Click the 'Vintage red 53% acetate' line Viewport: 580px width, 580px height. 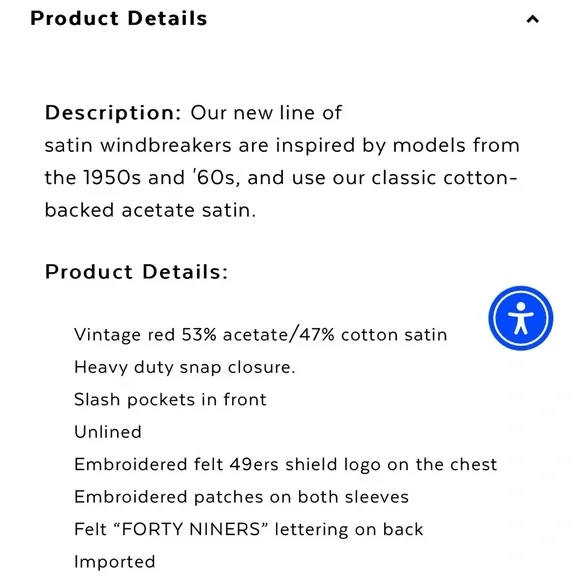(x=260, y=335)
